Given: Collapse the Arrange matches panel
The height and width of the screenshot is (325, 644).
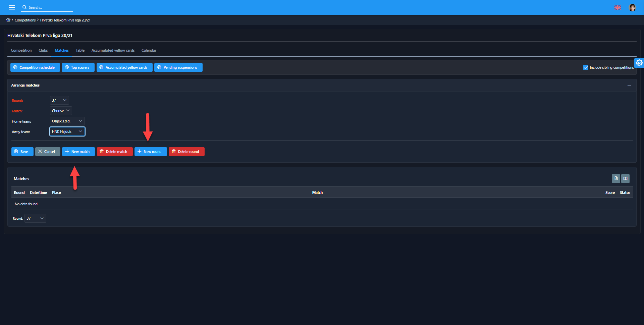Looking at the screenshot, I should pos(629,85).
